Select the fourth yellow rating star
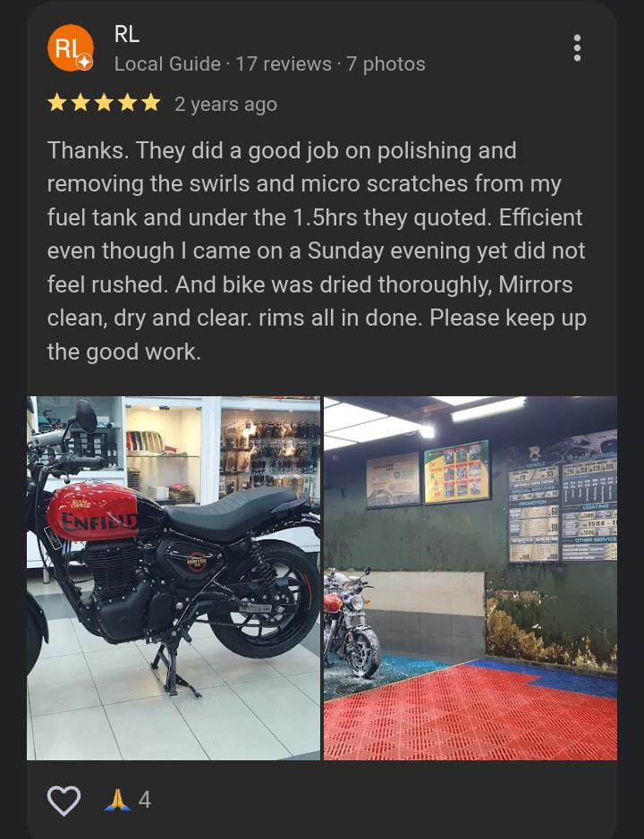 click(x=127, y=102)
